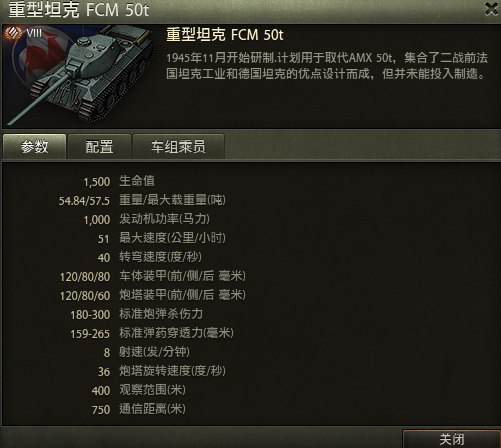Select the 射速(发/分钟) stat row
The image size is (501, 448).
click(147, 352)
